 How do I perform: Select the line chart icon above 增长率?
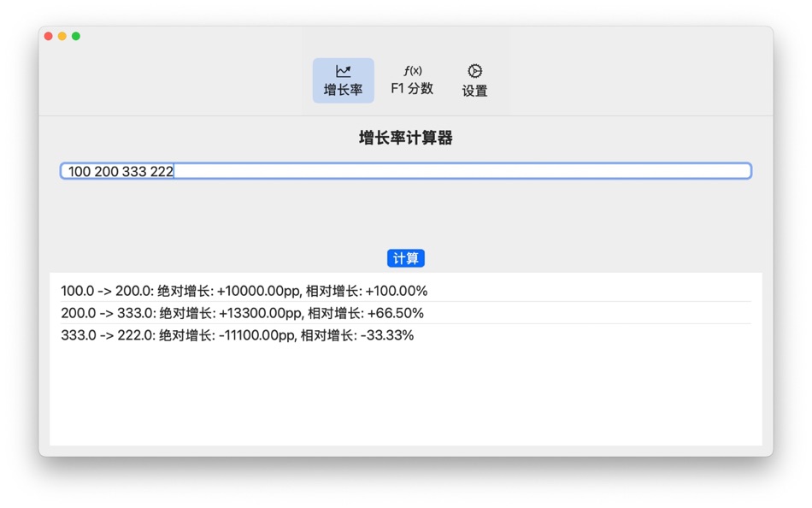point(343,70)
